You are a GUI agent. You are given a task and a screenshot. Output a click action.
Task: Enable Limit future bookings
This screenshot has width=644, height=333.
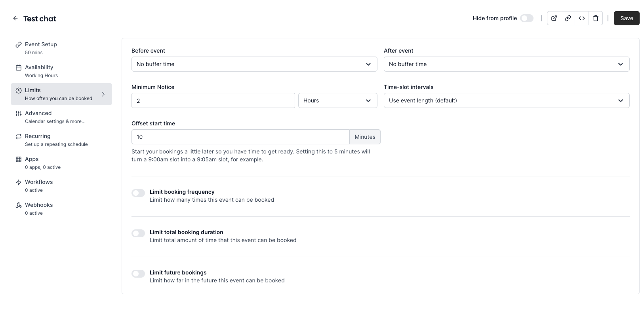(138, 274)
